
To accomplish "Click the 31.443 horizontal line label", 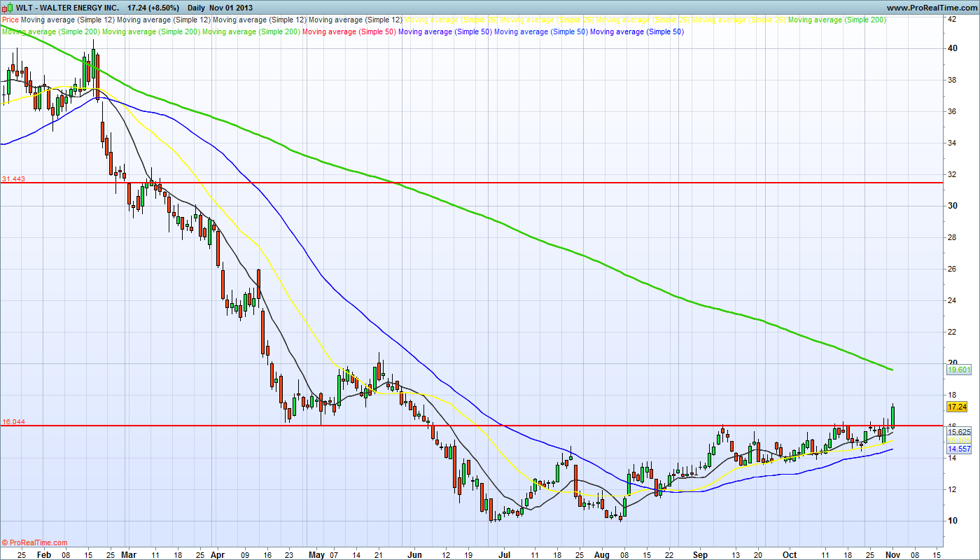I will click(13, 179).
